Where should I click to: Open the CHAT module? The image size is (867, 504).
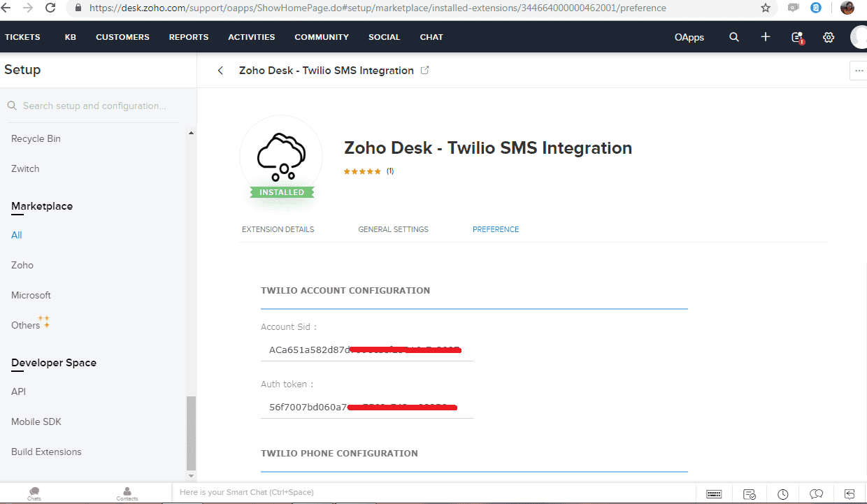pyautogui.click(x=431, y=37)
